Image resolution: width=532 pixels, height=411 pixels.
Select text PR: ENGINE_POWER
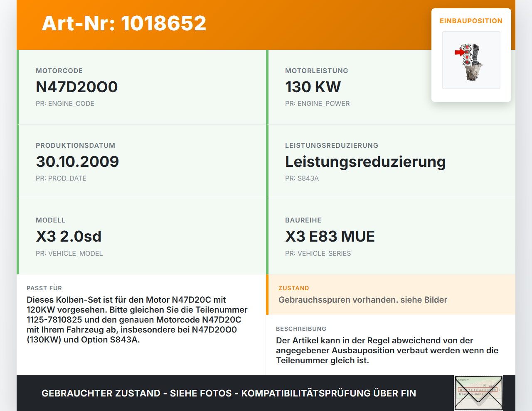coord(318,103)
